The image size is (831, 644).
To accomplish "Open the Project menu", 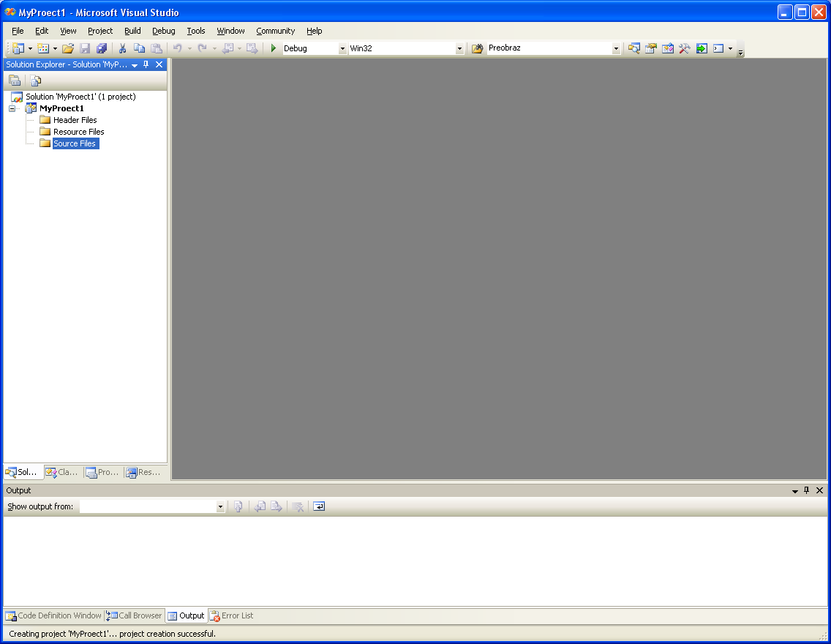I will (x=100, y=31).
